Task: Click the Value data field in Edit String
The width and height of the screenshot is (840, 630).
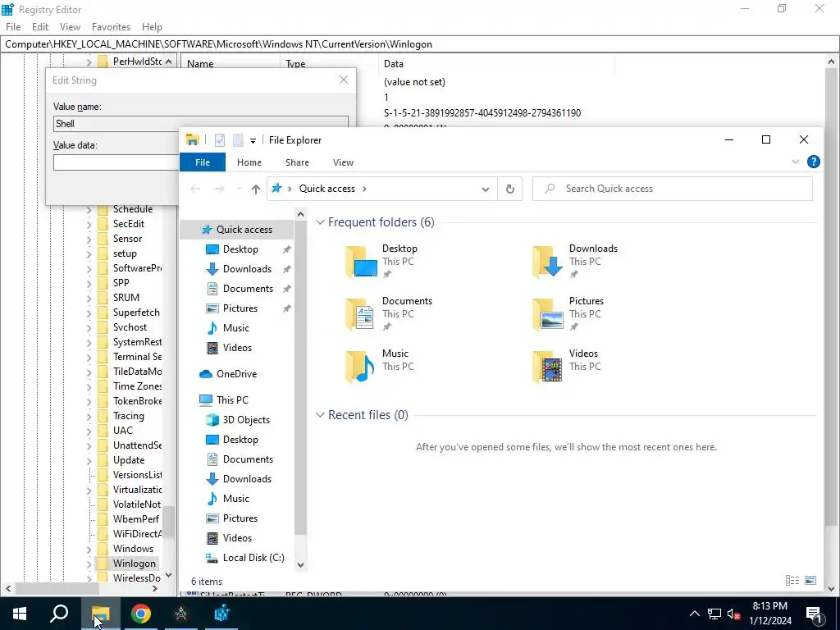Action: click(x=116, y=162)
